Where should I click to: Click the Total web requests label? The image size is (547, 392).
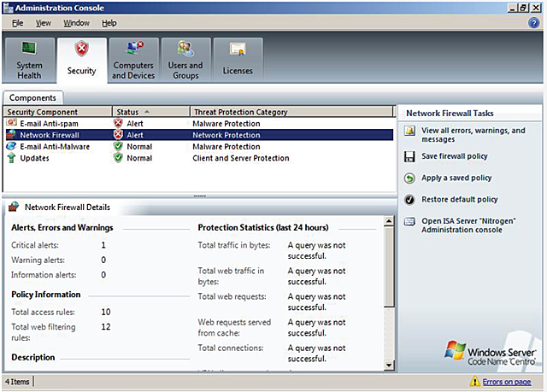(x=232, y=296)
